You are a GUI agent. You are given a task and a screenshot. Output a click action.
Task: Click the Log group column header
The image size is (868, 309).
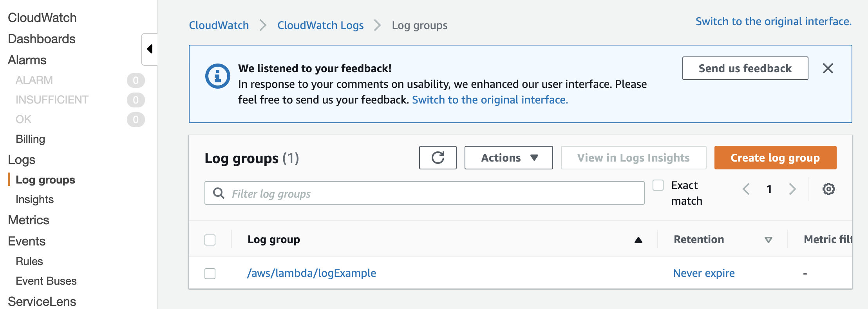pyautogui.click(x=274, y=239)
